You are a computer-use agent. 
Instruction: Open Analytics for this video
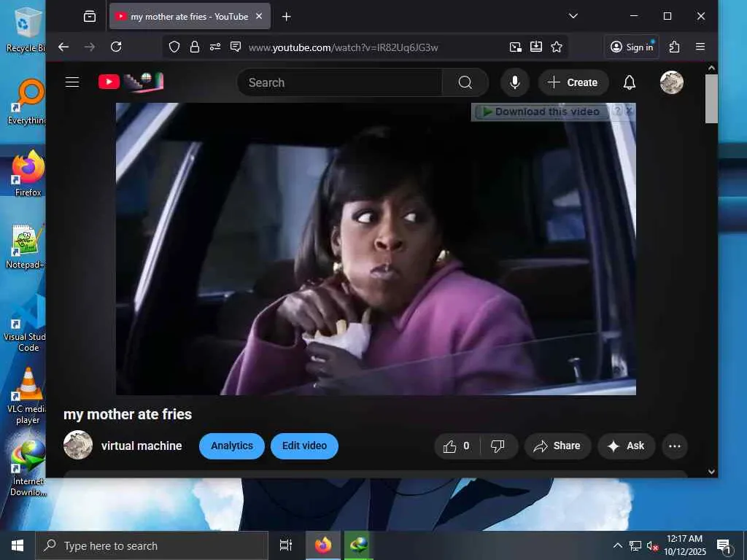pos(232,446)
